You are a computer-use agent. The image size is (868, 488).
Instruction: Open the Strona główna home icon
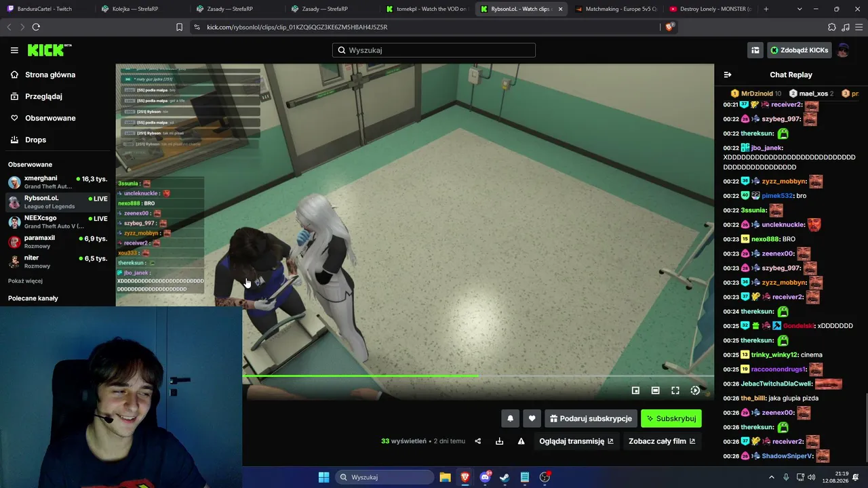click(14, 75)
